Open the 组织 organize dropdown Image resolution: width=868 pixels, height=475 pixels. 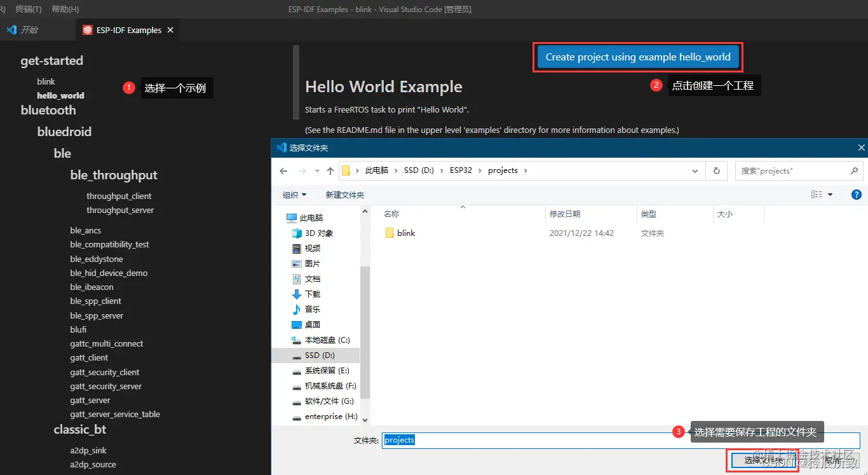click(x=294, y=195)
